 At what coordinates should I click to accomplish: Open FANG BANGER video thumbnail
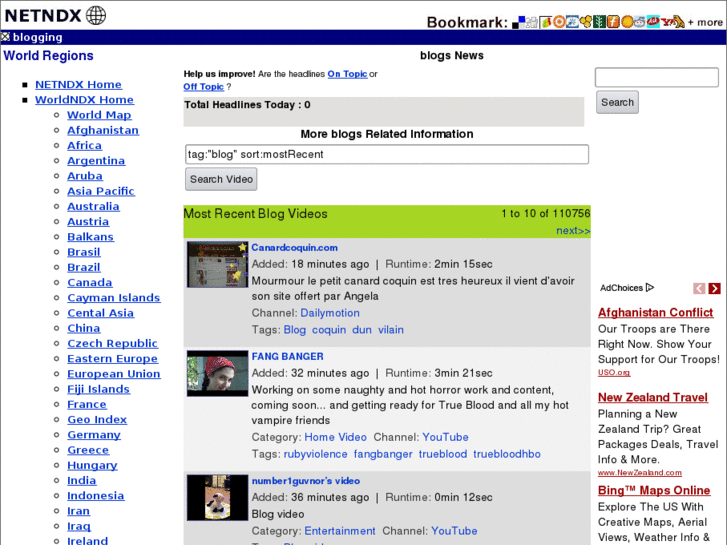217,373
